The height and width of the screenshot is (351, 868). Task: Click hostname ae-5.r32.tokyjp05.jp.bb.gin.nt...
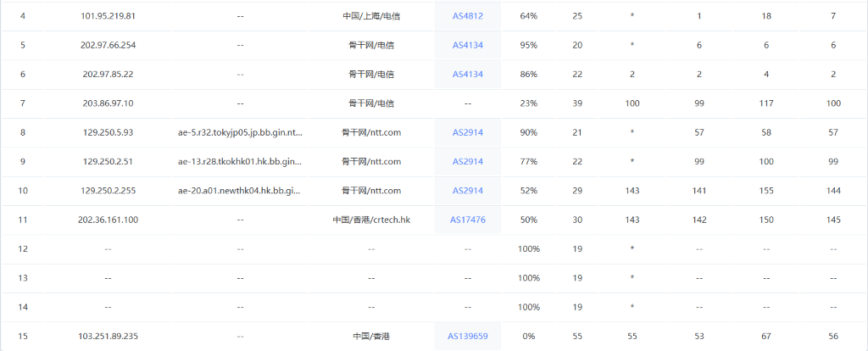pyautogui.click(x=240, y=132)
